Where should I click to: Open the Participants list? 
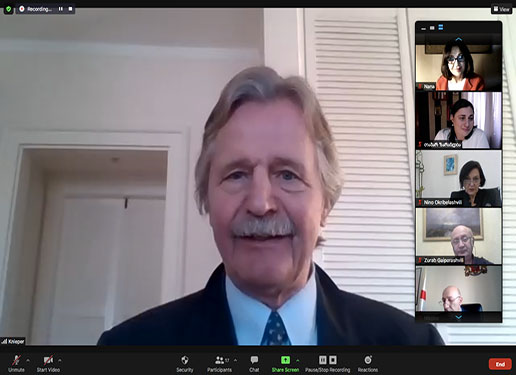click(x=219, y=364)
